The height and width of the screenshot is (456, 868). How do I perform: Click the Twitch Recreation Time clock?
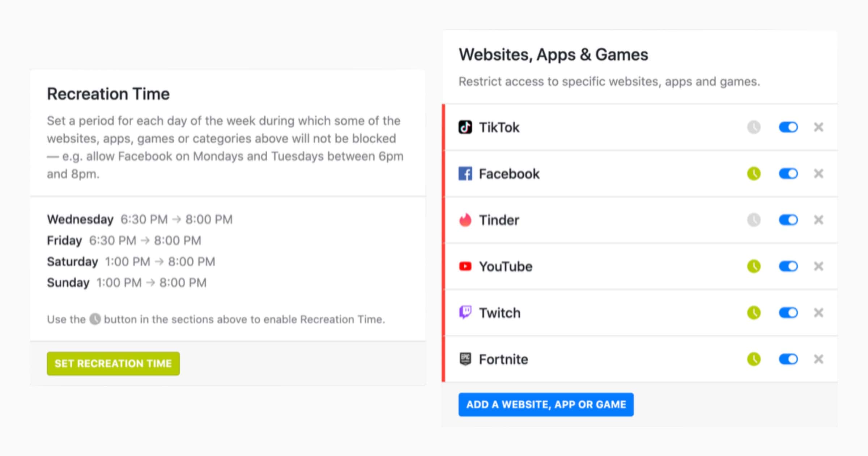click(x=754, y=313)
